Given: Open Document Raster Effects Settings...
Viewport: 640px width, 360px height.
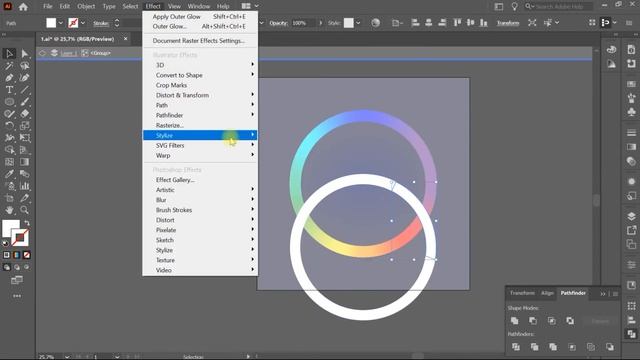Looking at the screenshot, I should point(200,40).
